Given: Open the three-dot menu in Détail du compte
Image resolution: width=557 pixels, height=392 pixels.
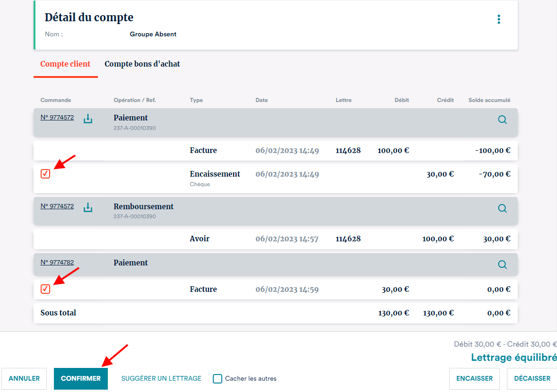Looking at the screenshot, I should [498, 19].
